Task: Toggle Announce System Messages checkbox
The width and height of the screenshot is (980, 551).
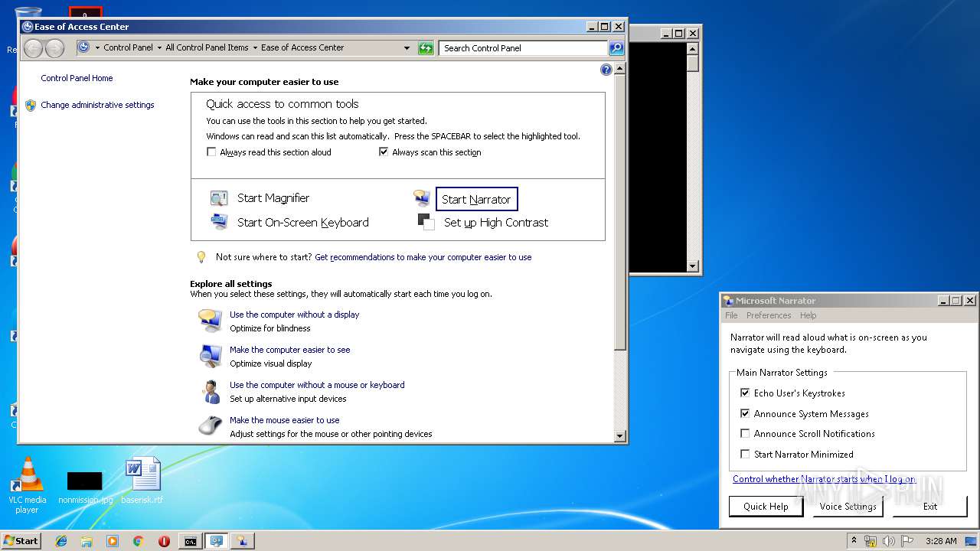Action: (745, 413)
